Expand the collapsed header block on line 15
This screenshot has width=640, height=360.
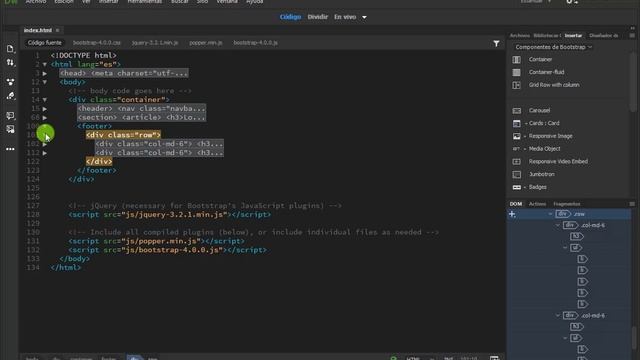tap(44, 109)
